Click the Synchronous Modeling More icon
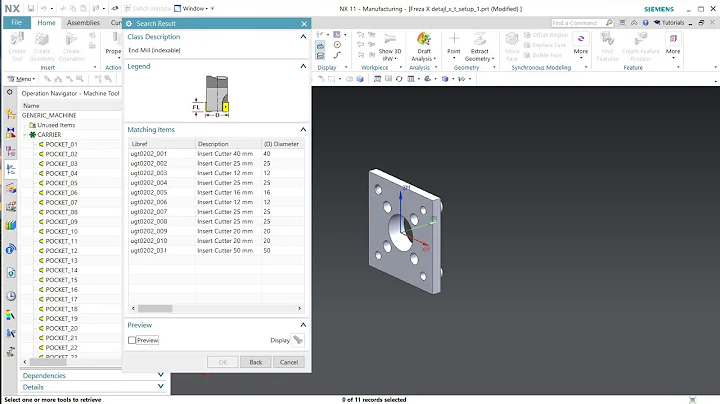The height and width of the screenshot is (404, 720). point(581,39)
